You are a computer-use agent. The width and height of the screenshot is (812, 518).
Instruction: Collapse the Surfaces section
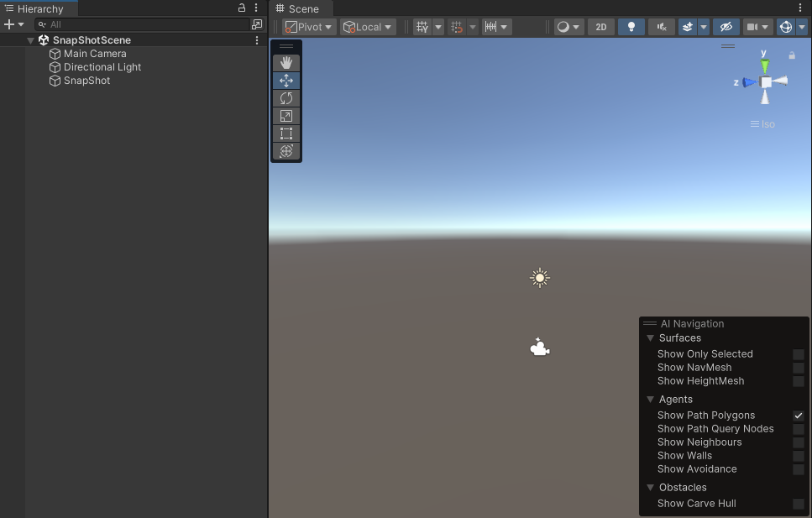click(651, 338)
